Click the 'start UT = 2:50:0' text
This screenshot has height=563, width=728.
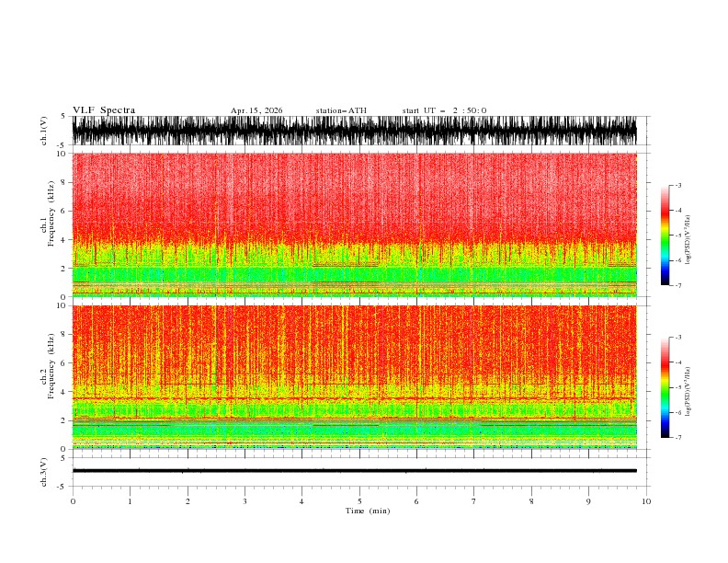click(444, 110)
